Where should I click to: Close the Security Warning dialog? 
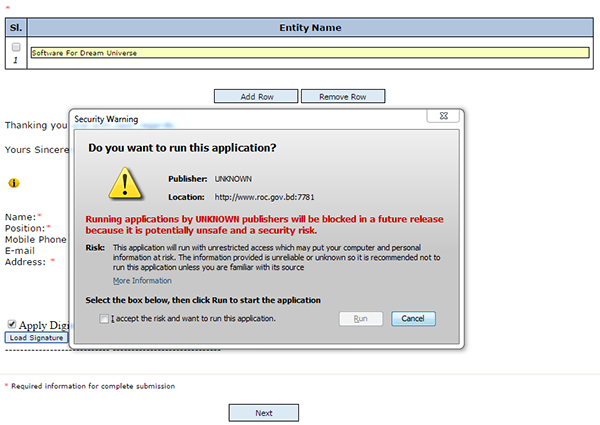pos(442,117)
